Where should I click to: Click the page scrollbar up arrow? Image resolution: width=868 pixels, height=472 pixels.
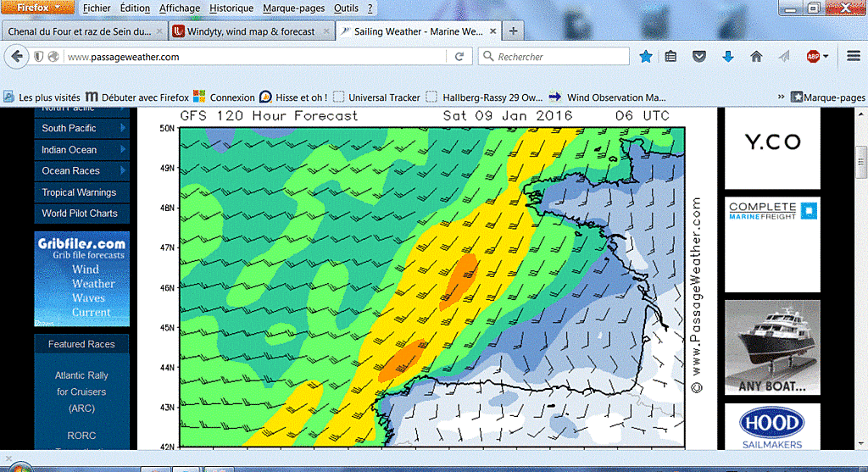pyautogui.click(x=861, y=114)
